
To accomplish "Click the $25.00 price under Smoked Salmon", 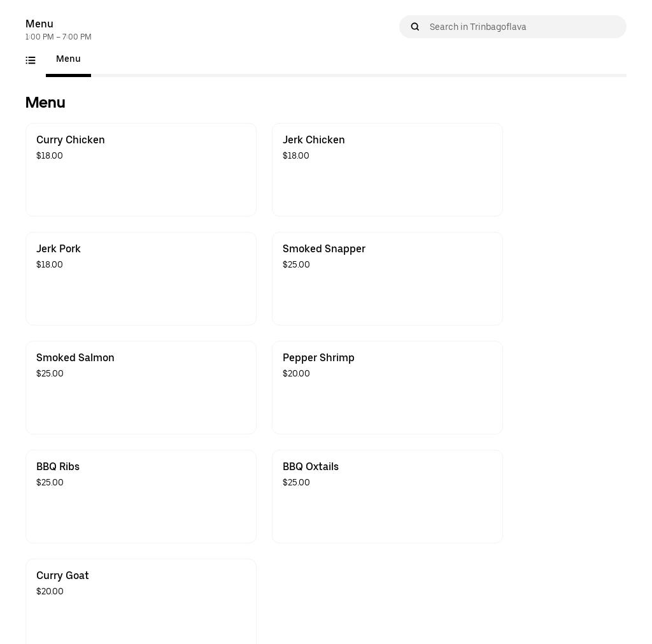I will tap(50, 373).
